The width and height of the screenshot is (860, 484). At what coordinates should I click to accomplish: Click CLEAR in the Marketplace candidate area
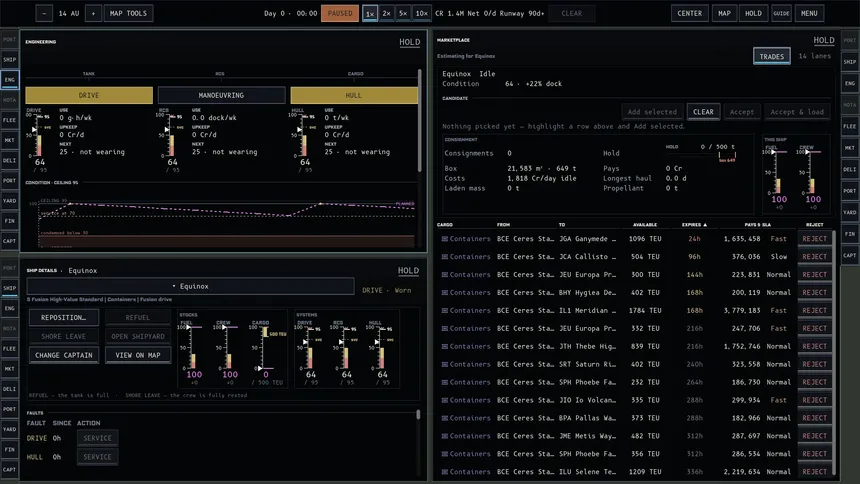(x=703, y=112)
